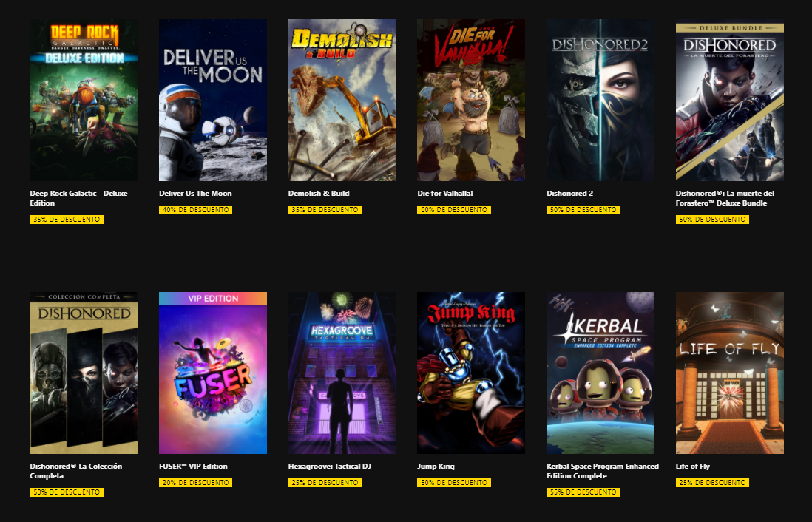Click the Life of Fly title link

tap(692, 467)
